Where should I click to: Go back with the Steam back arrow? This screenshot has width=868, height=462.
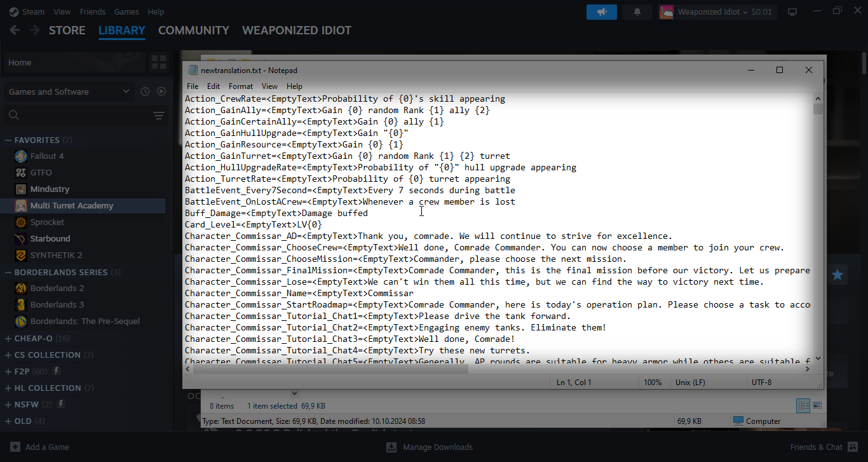[15, 30]
